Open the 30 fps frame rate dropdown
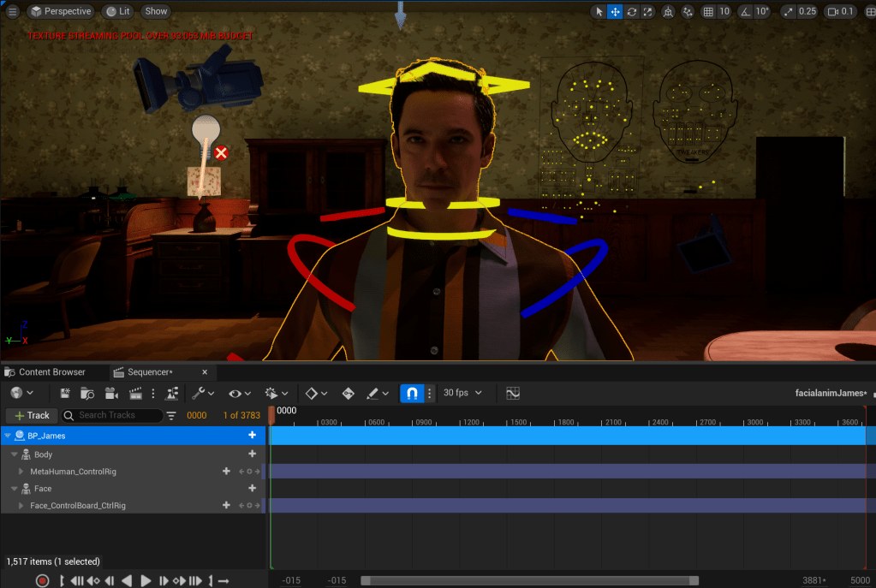 pyautogui.click(x=462, y=393)
